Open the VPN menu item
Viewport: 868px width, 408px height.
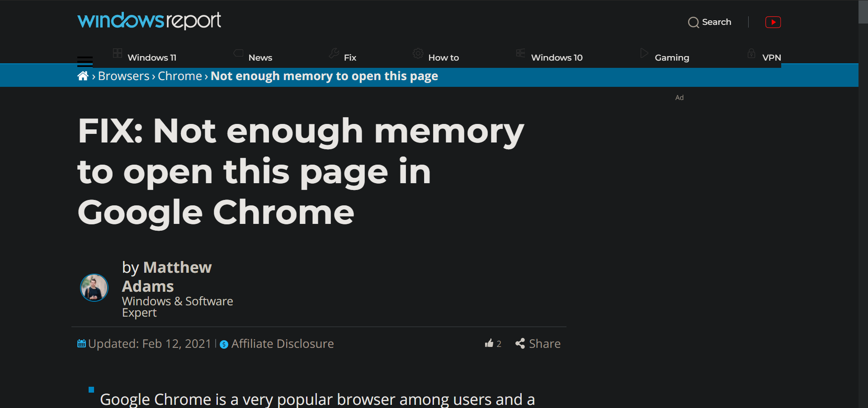[772, 57]
